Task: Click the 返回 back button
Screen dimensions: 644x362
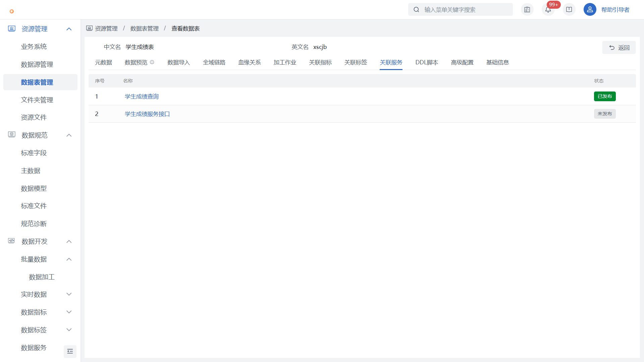Action: tap(619, 48)
